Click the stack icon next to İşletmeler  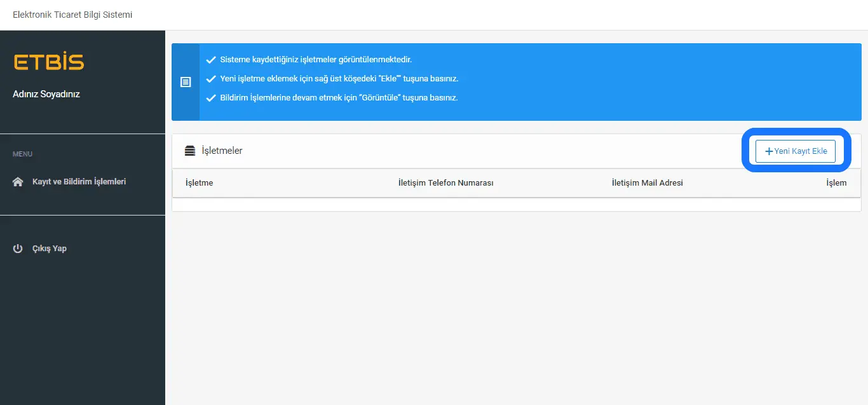coord(190,151)
